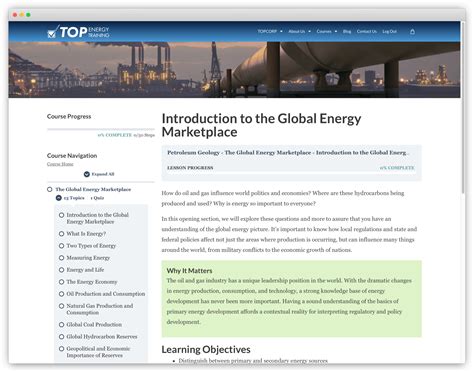Open Natural Gas Production and Consumption topic

(100, 309)
